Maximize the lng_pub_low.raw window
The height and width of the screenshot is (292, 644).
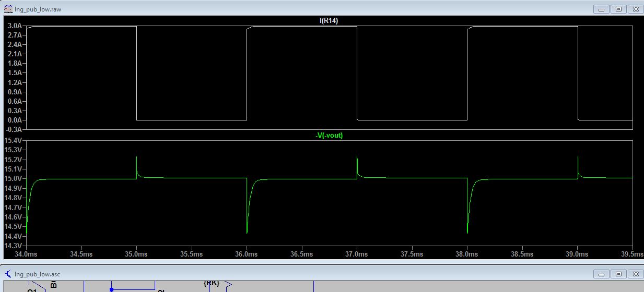pos(619,9)
